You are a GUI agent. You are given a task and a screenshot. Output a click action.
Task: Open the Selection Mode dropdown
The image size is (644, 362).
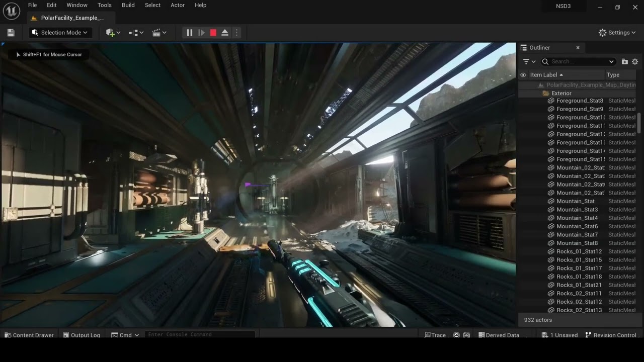(60, 33)
